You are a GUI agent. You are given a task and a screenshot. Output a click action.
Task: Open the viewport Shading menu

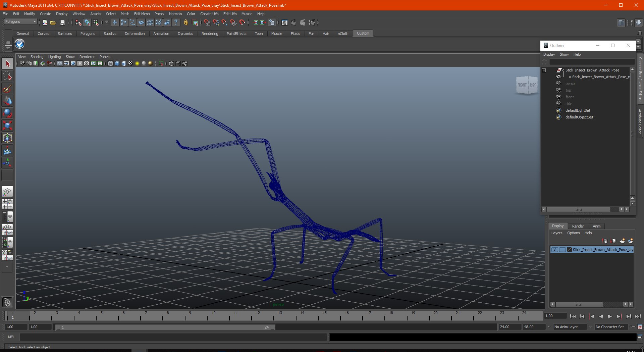point(37,57)
